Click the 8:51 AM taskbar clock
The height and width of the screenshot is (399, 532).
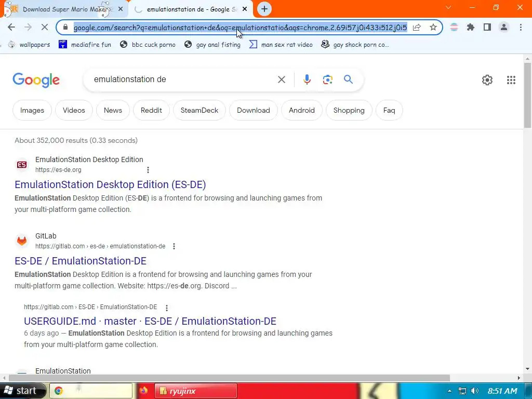click(x=502, y=391)
